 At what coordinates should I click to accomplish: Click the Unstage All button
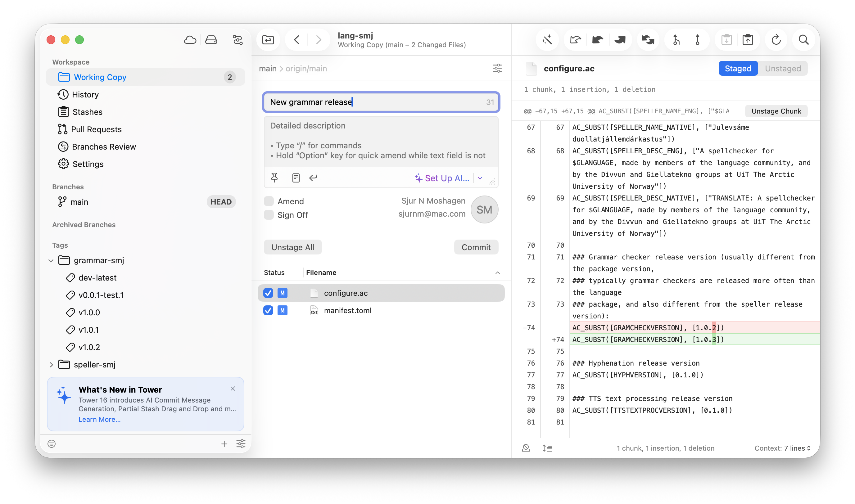(x=292, y=247)
